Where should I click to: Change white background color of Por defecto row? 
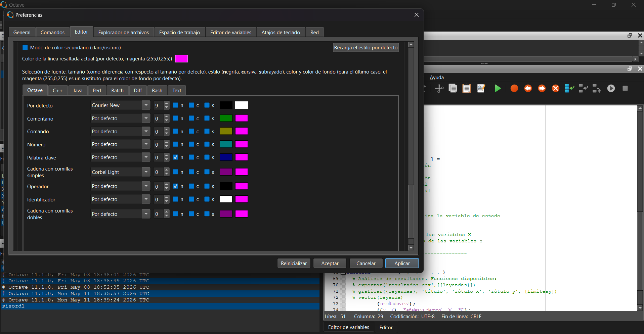pos(242,105)
